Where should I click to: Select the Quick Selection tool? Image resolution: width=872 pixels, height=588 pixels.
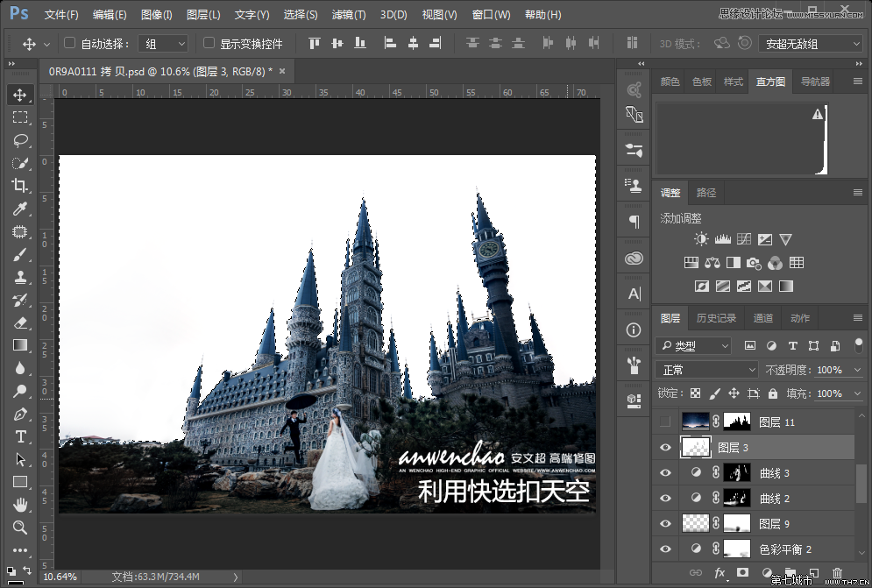20,163
